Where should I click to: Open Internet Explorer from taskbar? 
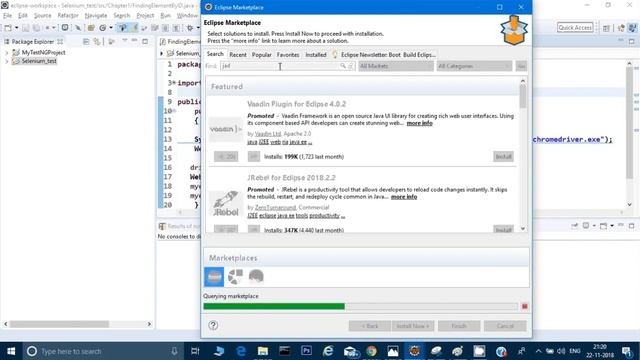pyautogui.click(x=328, y=351)
